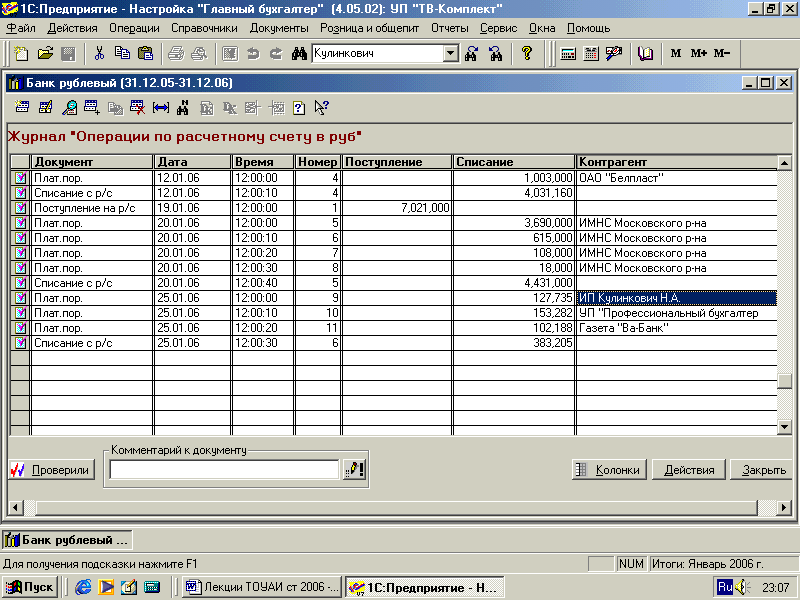
Task: Open the Отчеты menu
Action: click(x=449, y=28)
